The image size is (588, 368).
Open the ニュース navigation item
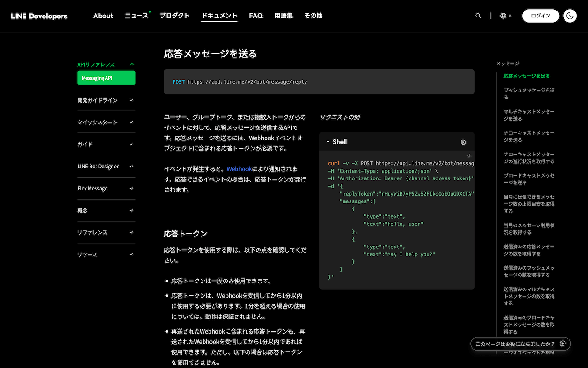136,16
